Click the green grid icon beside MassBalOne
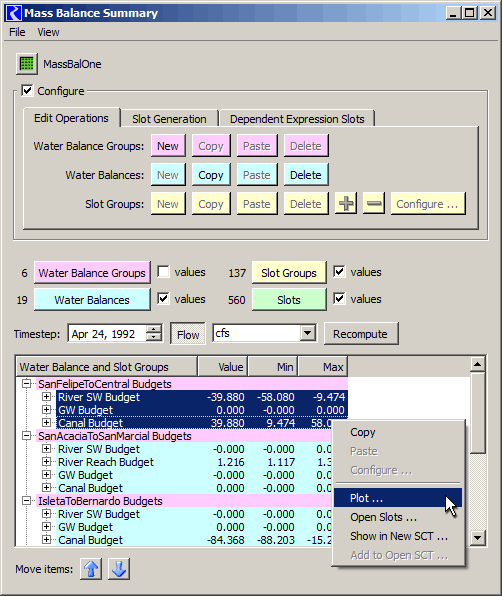This screenshot has width=502, height=596. click(27, 64)
